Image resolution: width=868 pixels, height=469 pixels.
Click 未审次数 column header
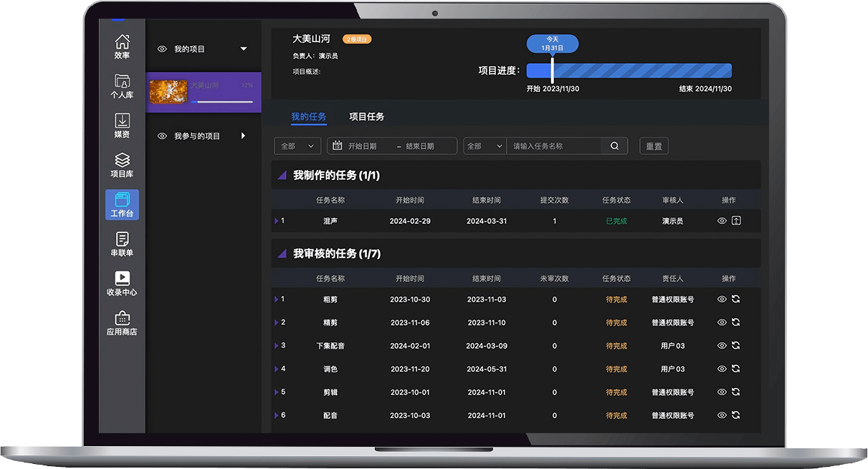pos(554,278)
